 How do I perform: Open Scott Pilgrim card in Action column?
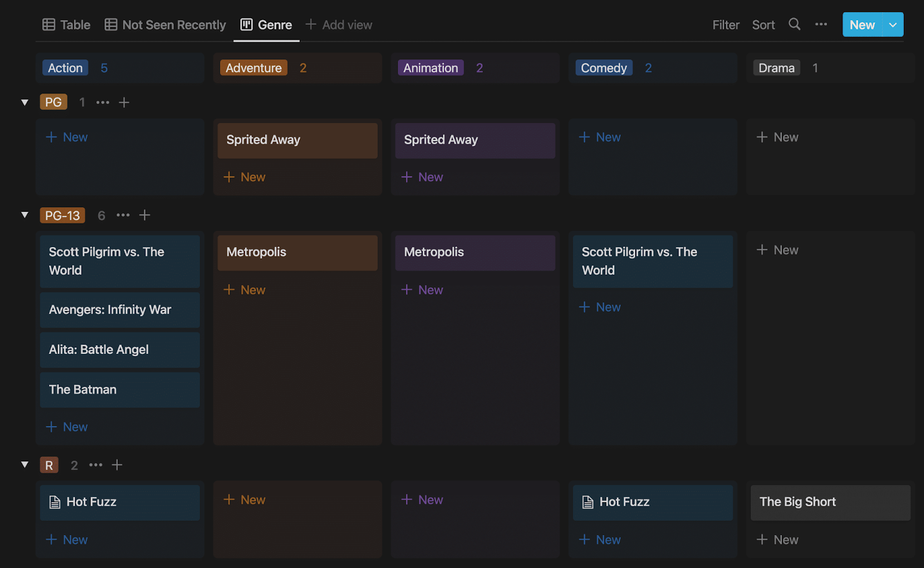[120, 261]
